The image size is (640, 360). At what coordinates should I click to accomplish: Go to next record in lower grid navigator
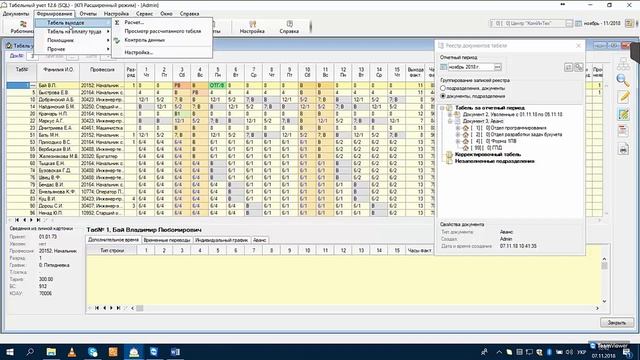pyautogui.click(x=111, y=308)
